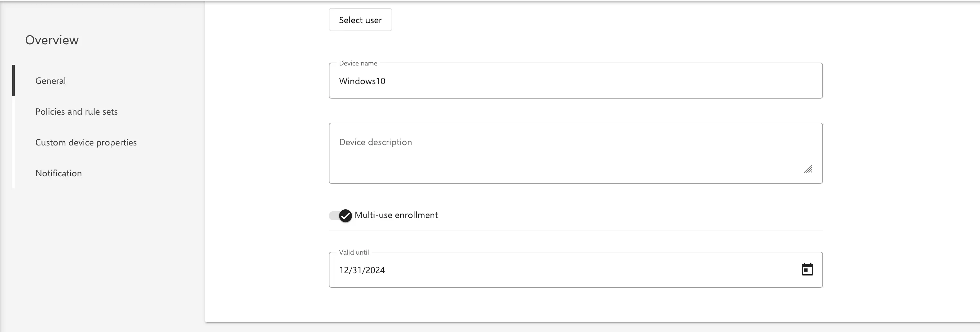
Task: Open the date picker via the calendar icon
Action: (x=807, y=269)
